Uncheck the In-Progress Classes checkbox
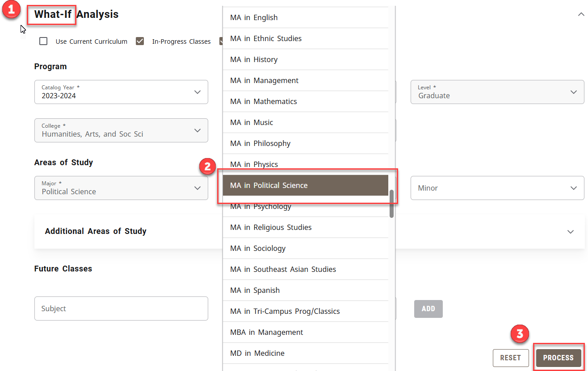Viewport: 588px width, 371px height. tap(140, 42)
